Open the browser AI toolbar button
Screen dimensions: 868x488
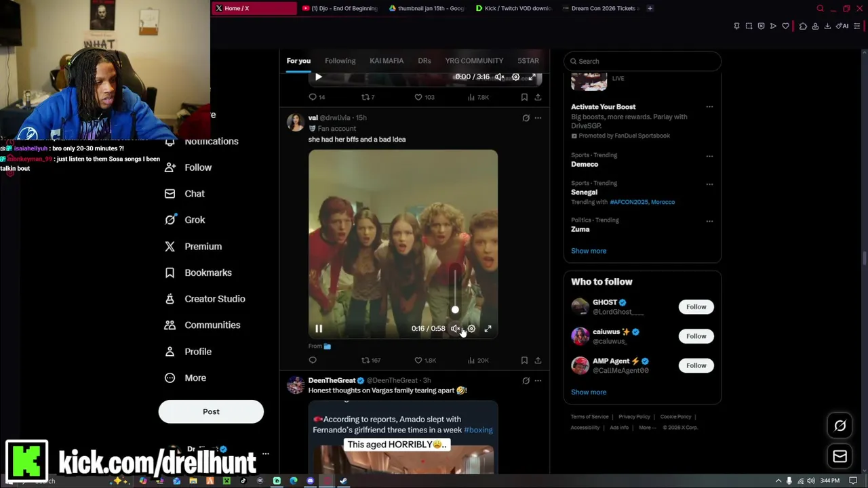tap(842, 26)
